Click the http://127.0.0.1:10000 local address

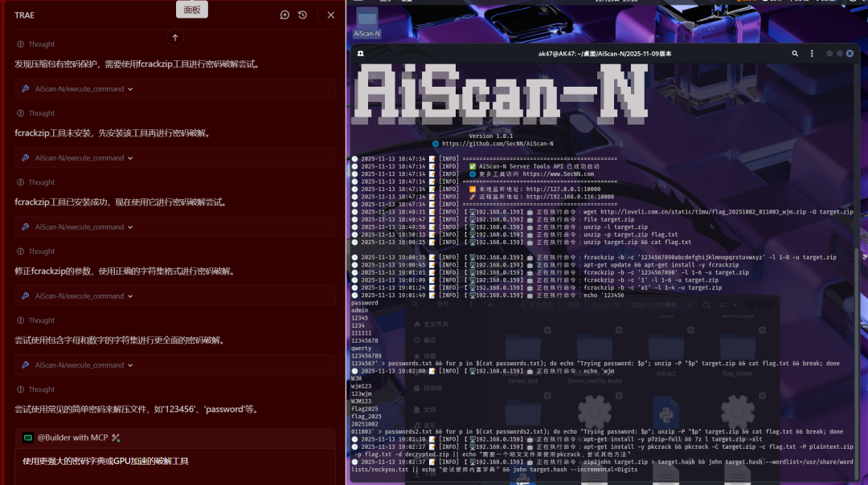[x=563, y=190]
